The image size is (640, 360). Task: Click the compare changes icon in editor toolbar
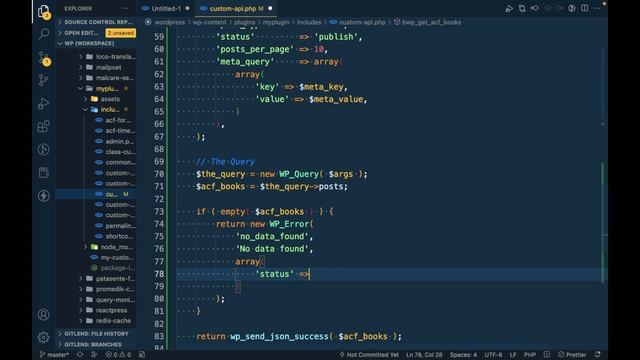[522, 9]
